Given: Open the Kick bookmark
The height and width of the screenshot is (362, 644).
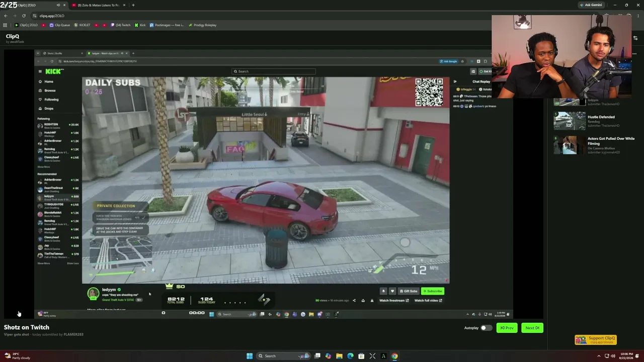Looking at the screenshot, I should [140, 25].
